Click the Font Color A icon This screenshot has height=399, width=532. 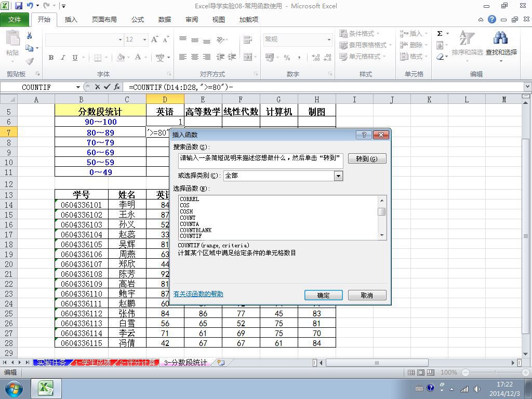tap(138, 57)
